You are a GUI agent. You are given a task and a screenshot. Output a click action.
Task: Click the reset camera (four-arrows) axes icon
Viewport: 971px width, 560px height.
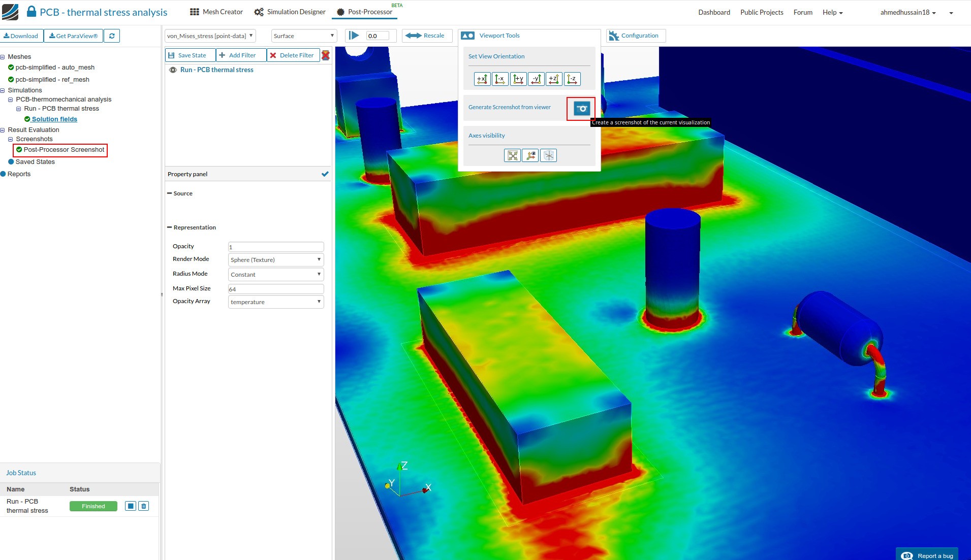point(512,155)
